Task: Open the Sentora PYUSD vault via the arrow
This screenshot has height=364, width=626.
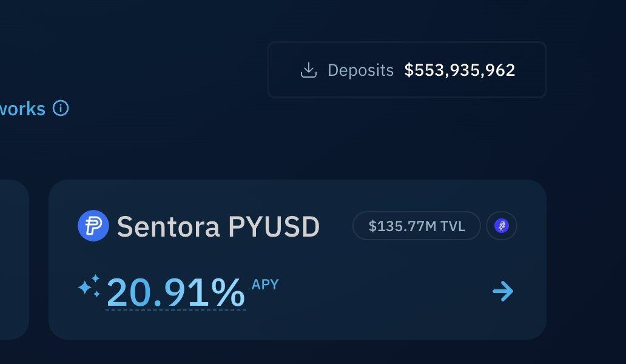Action: point(503,291)
